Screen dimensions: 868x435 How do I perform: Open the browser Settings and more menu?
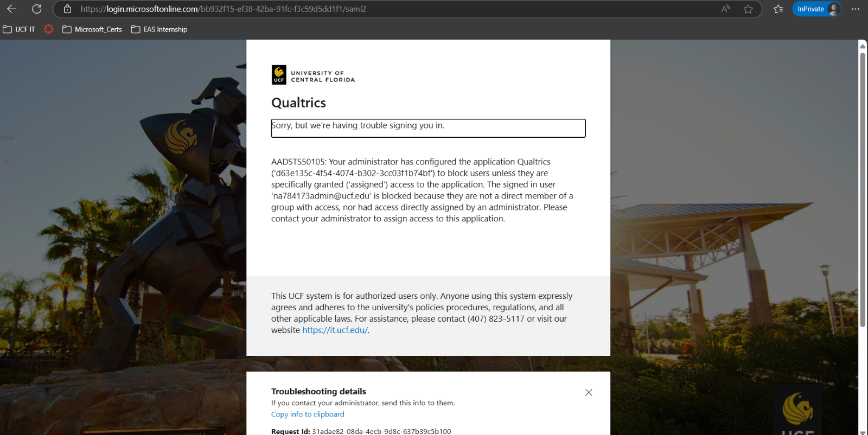coord(856,9)
